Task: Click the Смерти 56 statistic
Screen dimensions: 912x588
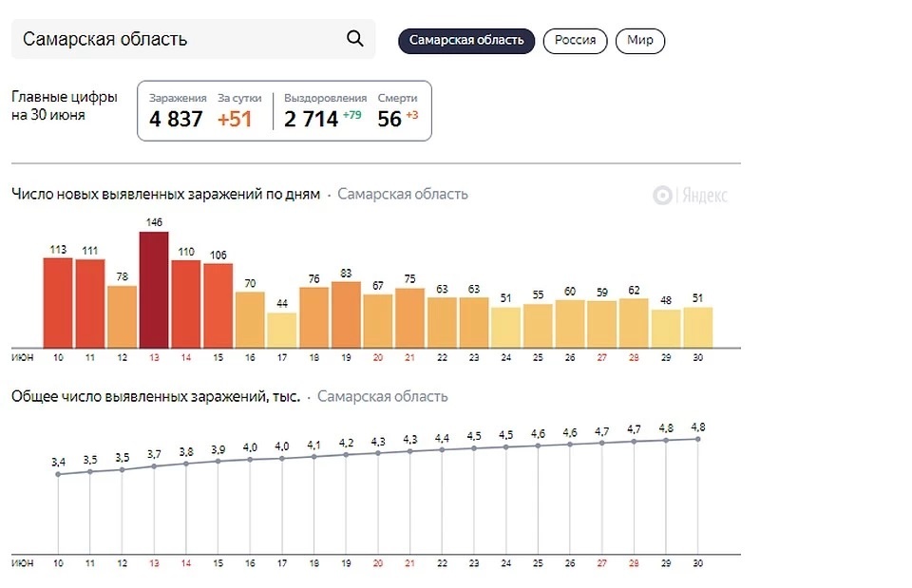Action: [398, 111]
